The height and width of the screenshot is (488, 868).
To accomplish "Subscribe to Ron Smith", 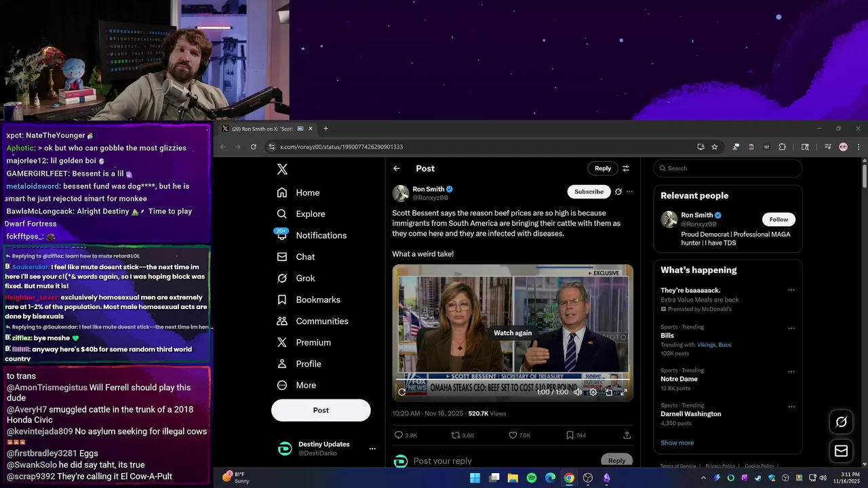I will point(589,192).
